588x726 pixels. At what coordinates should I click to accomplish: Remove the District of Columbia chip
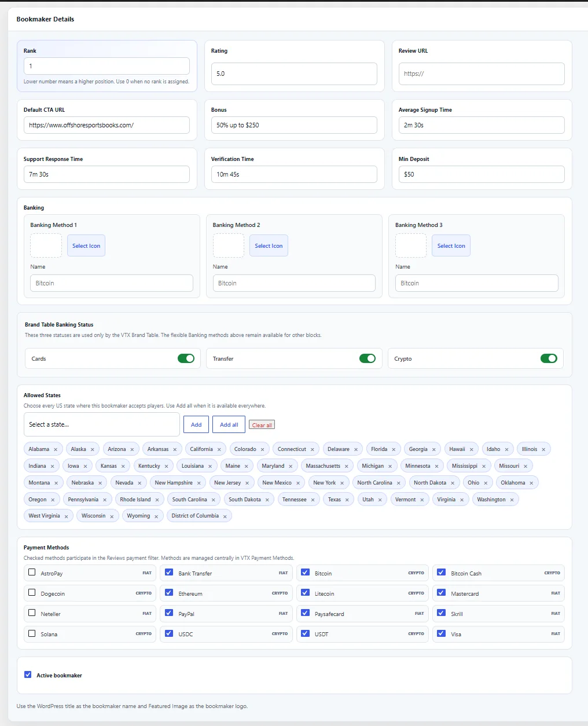pyautogui.click(x=225, y=516)
